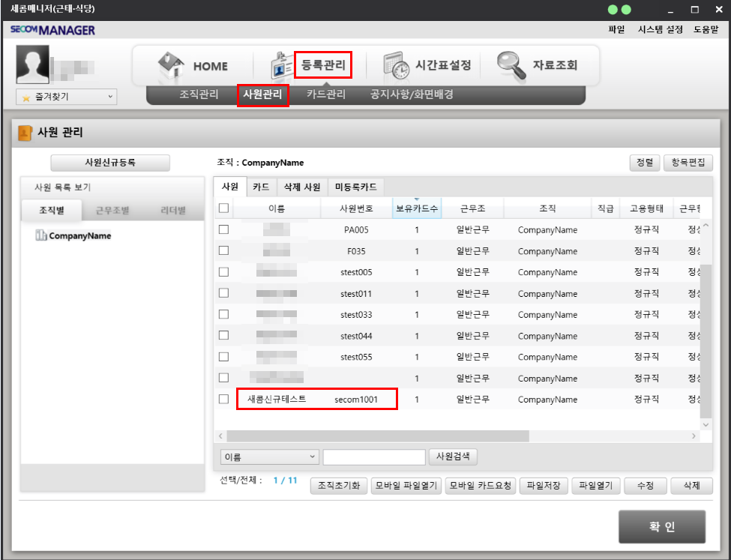Expand the 이름 search field dropdown
This screenshot has width=731, height=560.
coord(269,457)
